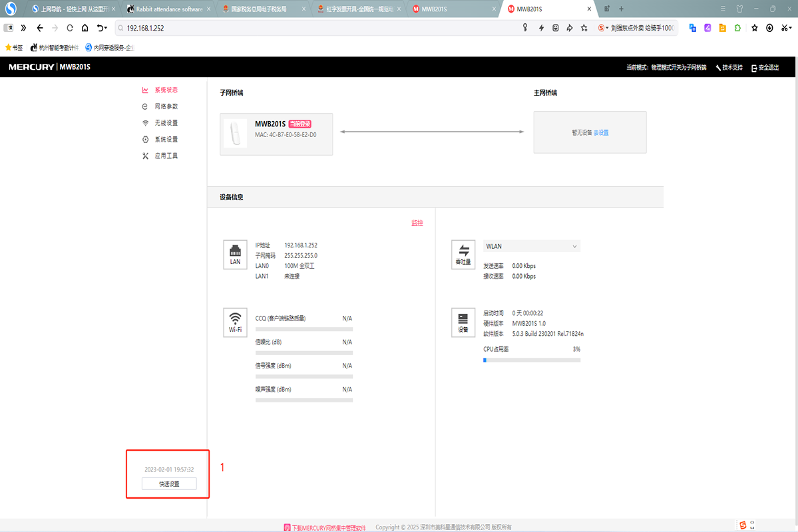Click the browser back arrow
This screenshot has height=532, width=798.
(x=40, y=28)
